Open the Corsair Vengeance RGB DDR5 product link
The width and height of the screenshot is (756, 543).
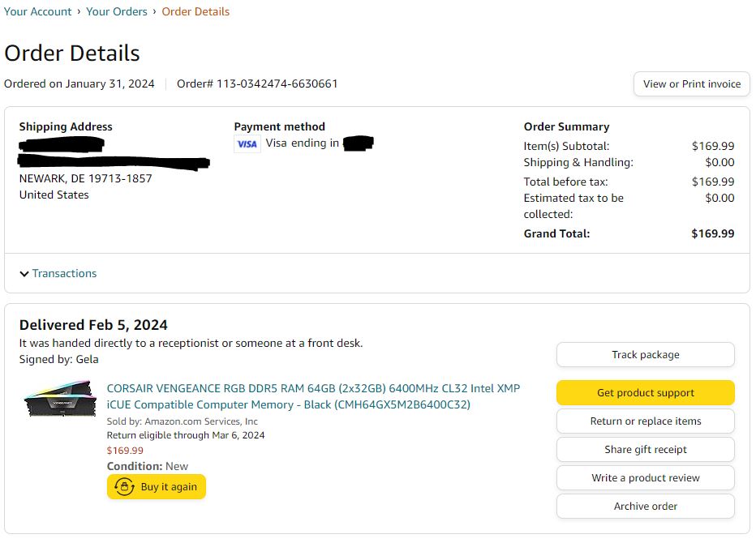coord(313,396)
